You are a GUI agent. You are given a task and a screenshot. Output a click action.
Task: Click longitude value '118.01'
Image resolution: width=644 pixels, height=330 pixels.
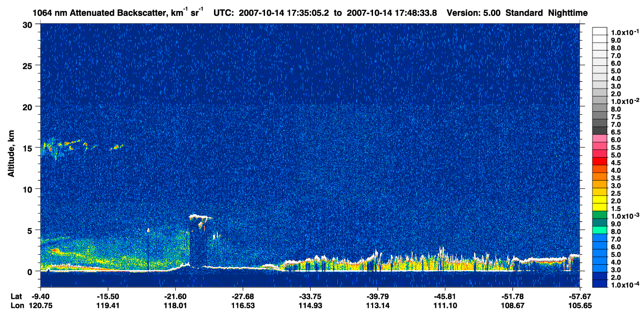click(175, 305)
